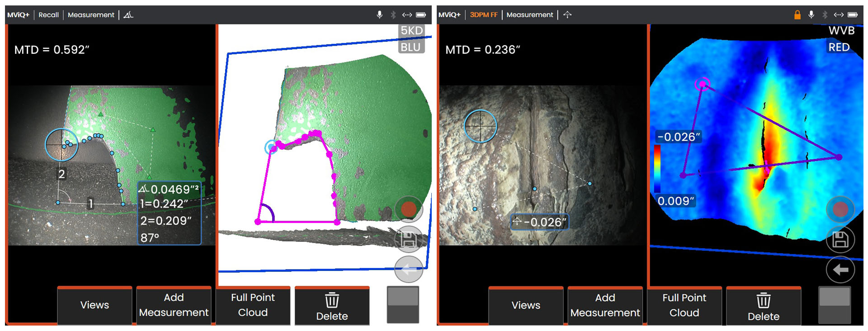Viewport: 868px width, 331px height.
Task: Click the orange lock icon in status bar
Action: pos(797,15)
